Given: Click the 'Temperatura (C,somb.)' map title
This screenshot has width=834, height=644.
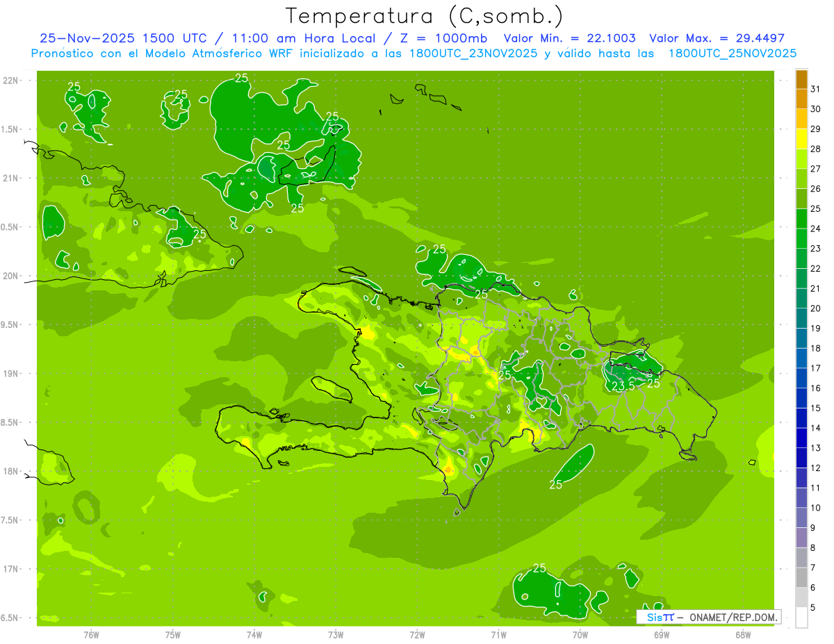Looking at the screenshot, I should (x=425, y=17).
